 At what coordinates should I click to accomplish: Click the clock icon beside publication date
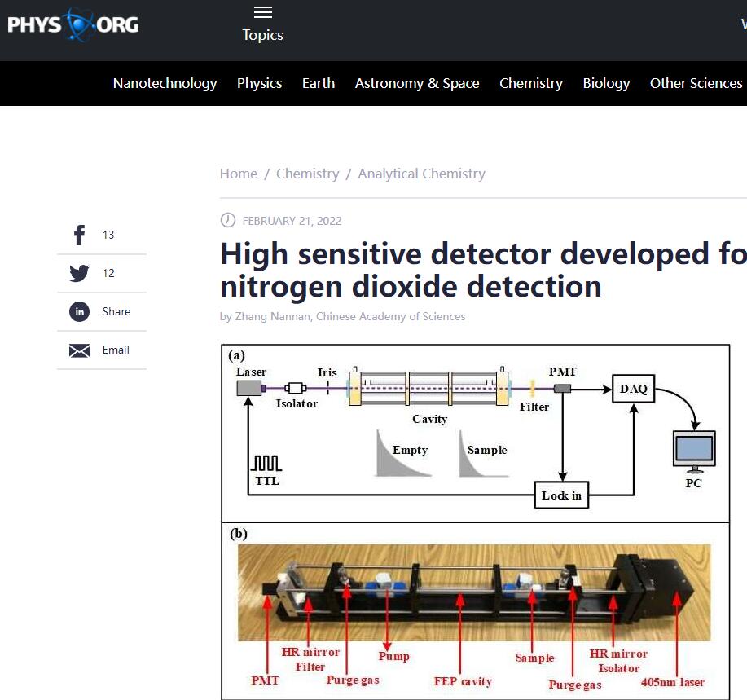click(x=228, y=221)
